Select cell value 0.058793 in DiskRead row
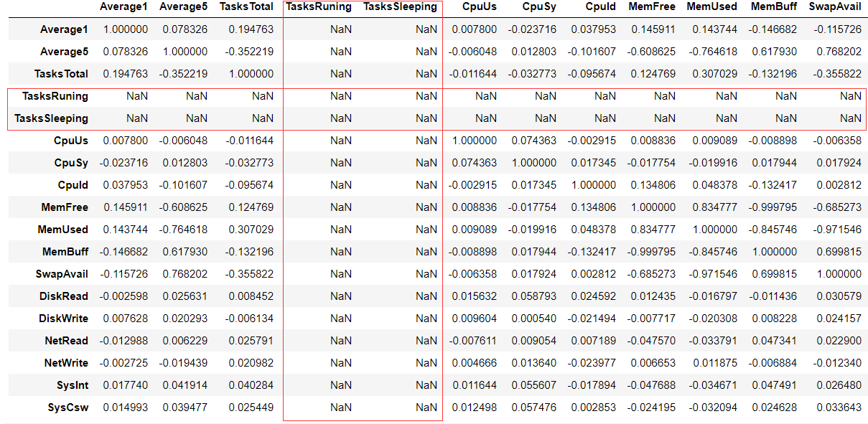The image size is (868, 424). pyautogui.click(x=534, y=296)
